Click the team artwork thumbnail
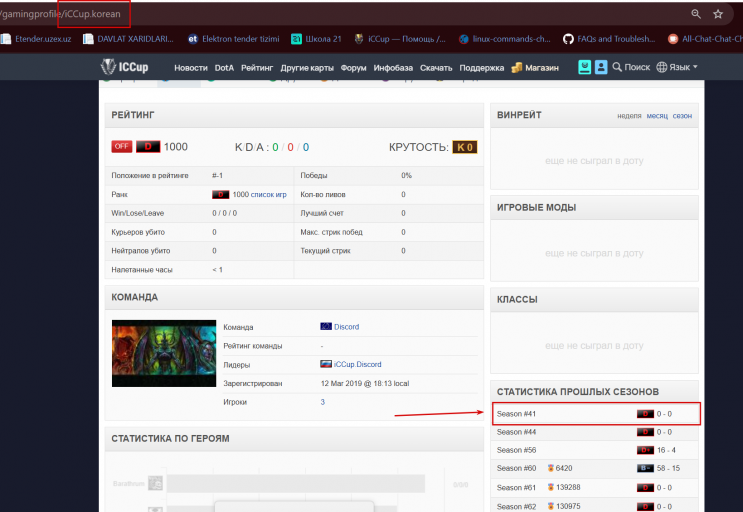The width and height of the screenshot is (743, 512). point(164,353)
